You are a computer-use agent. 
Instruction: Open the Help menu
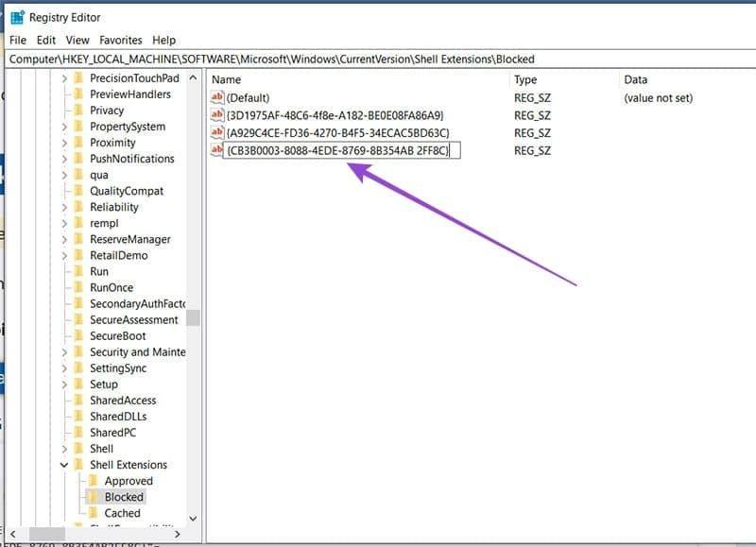click(x=163, y=40)
